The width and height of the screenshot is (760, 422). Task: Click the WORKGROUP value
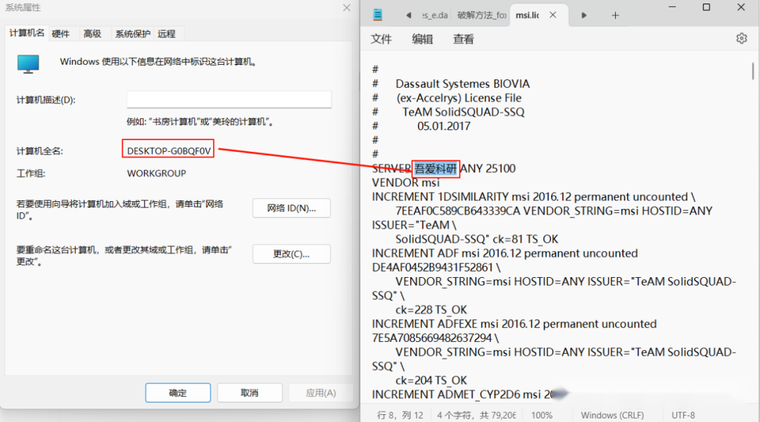156,173
